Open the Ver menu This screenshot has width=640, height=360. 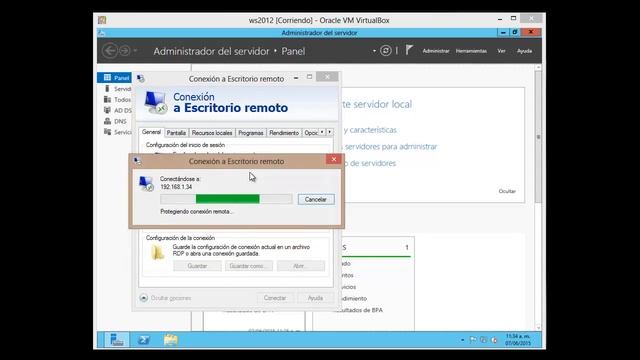click(x=501, y=51)
